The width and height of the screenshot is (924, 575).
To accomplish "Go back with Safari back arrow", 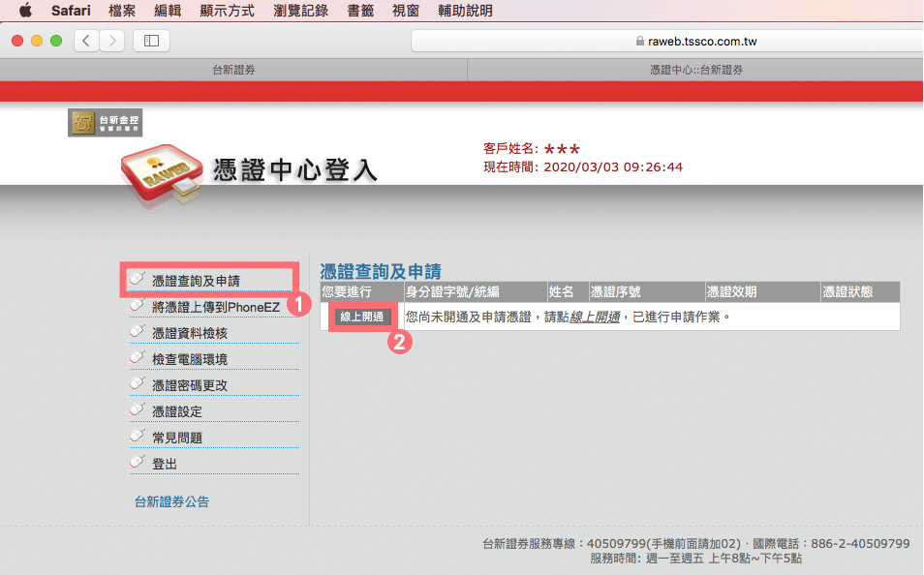I will (x=86, y=41).
